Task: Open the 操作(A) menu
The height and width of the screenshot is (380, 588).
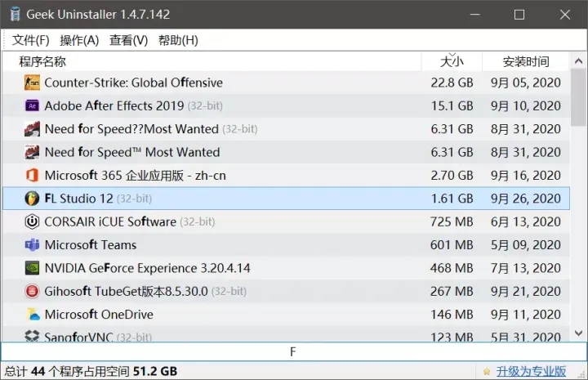Action: (79, 40)
